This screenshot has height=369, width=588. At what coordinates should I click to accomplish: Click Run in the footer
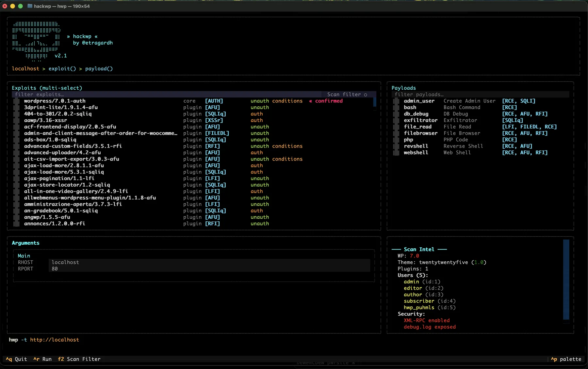click(42, 359)
